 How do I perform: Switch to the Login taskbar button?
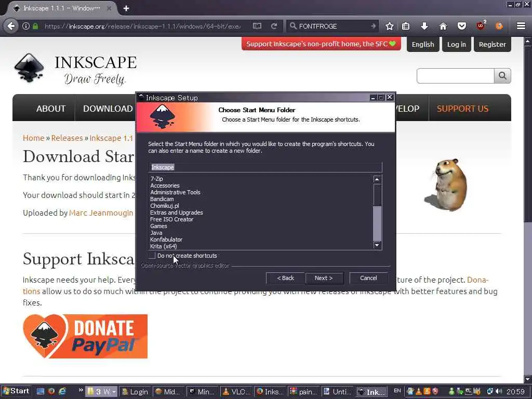(136, 392)
